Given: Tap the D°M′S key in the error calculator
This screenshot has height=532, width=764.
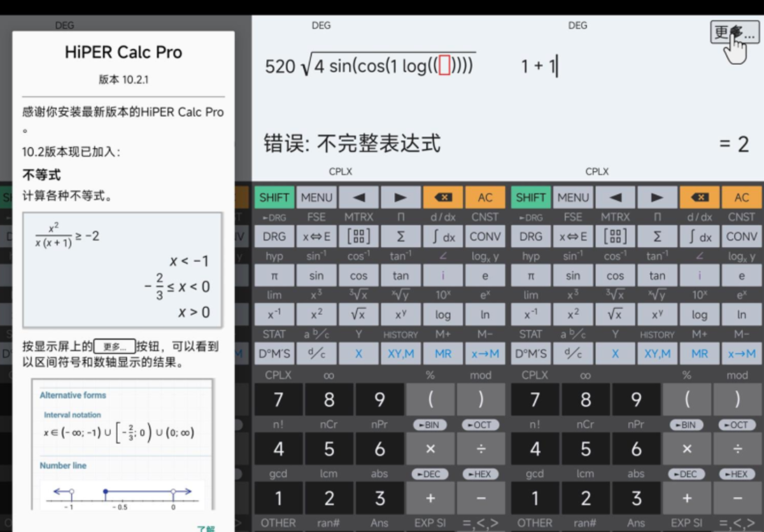Looking at the screenshot, I should pos(274,354).
